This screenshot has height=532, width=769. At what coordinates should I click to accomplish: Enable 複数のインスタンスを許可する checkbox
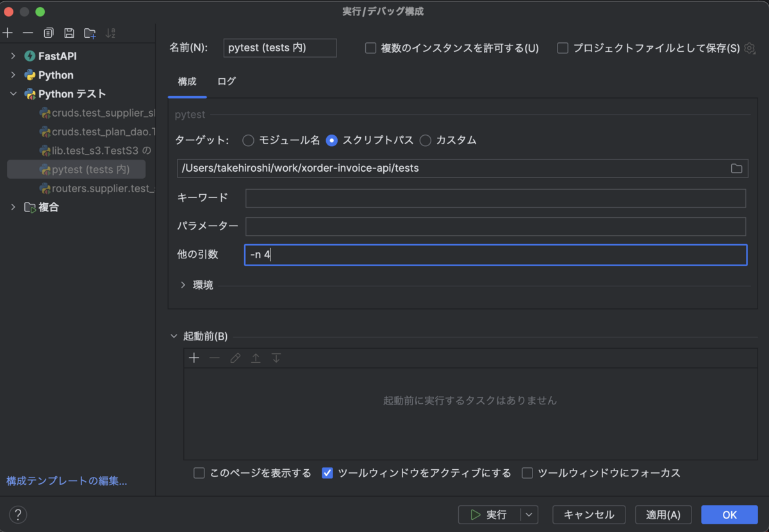370,48
